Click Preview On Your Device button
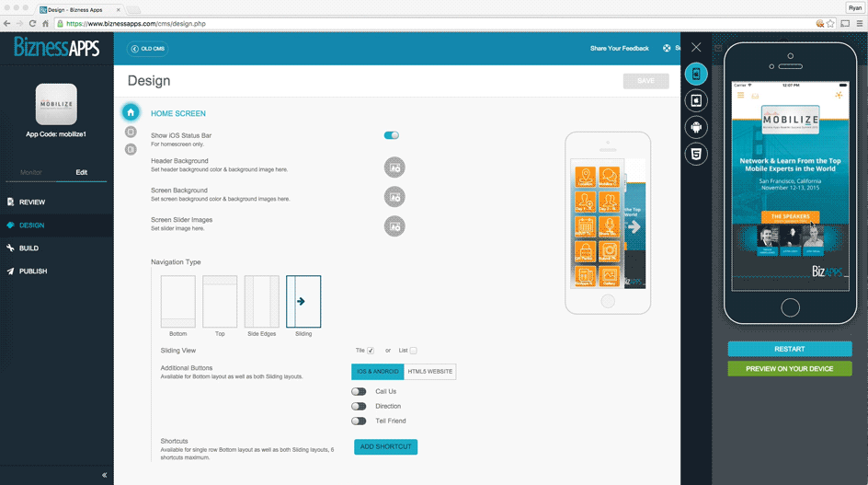This screenshot has width=868, height=485. tap(790, 369)
